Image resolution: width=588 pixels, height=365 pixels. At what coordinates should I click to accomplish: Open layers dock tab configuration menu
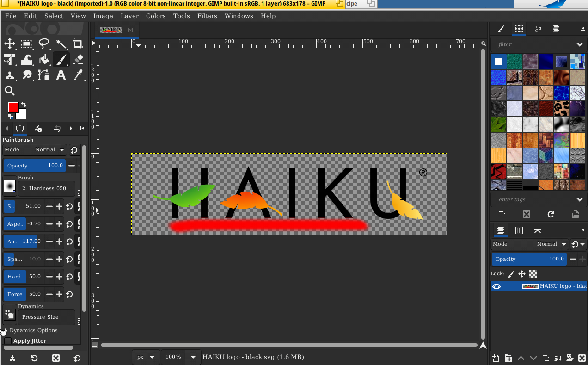[582, 230]
